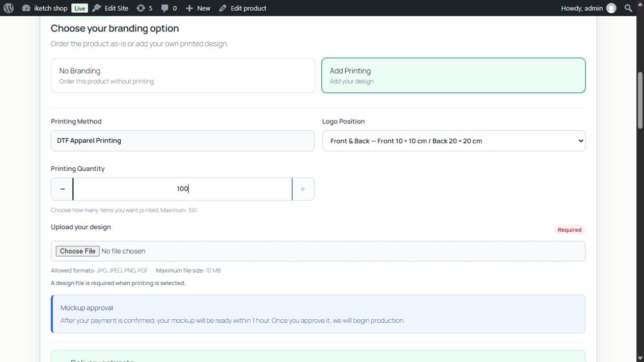Click the Required badge
This screenshot has width=644, height=362.
[x=569, y=230]
